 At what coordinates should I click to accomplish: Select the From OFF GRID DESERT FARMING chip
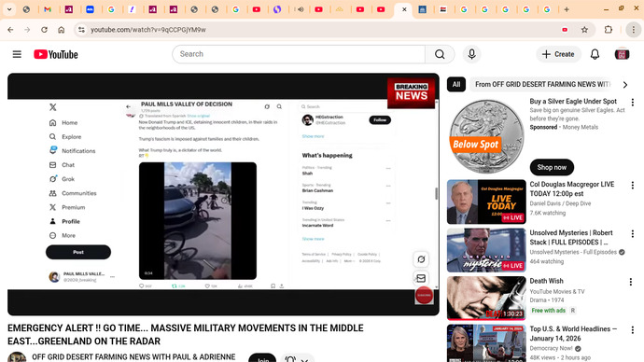pyautogui.click(x=542, y=85)
